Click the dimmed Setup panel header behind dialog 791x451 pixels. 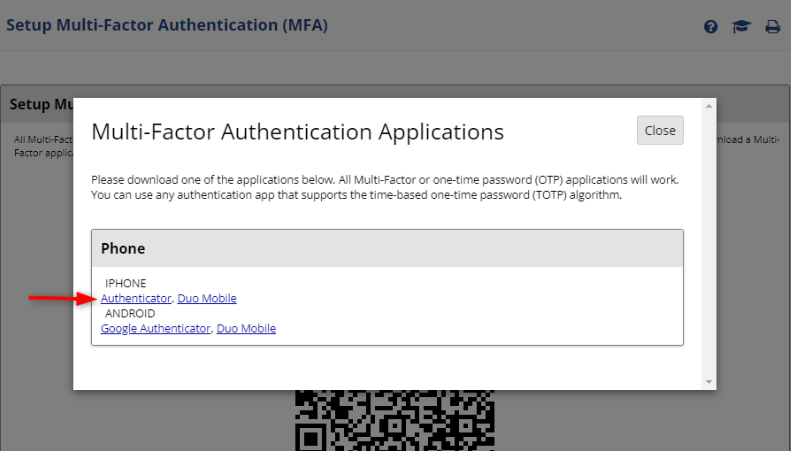tap(40, 104)
